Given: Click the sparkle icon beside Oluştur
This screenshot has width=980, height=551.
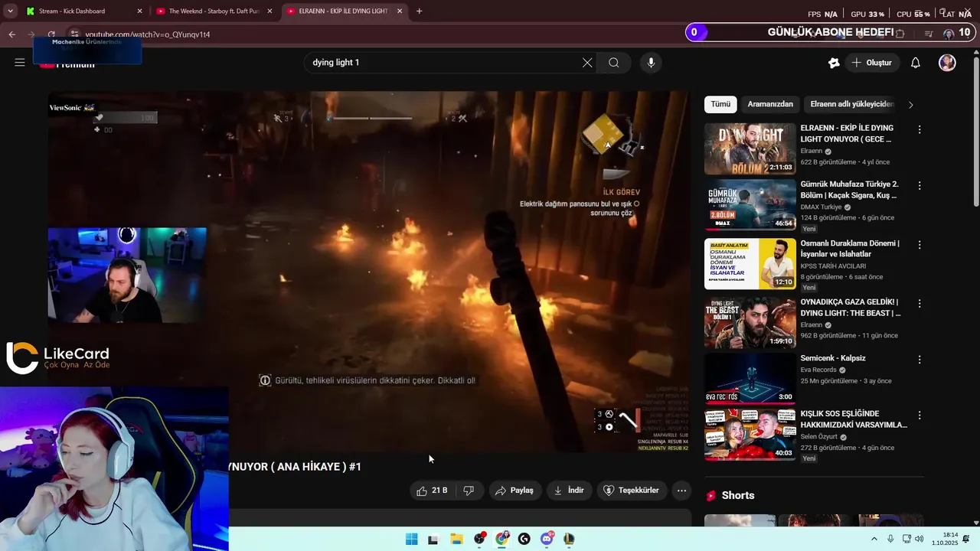Looking at the screenshot, I should pyautogui.click(x=834, y=63).
